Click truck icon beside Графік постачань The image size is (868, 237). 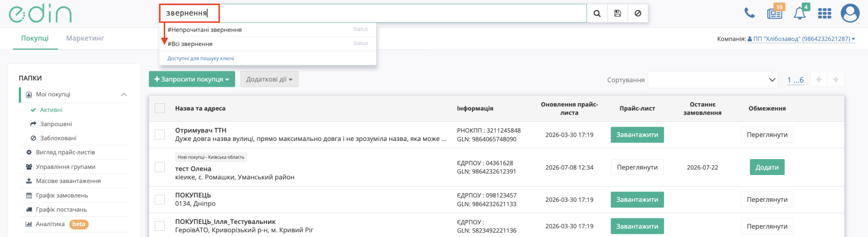pos(29,210)
